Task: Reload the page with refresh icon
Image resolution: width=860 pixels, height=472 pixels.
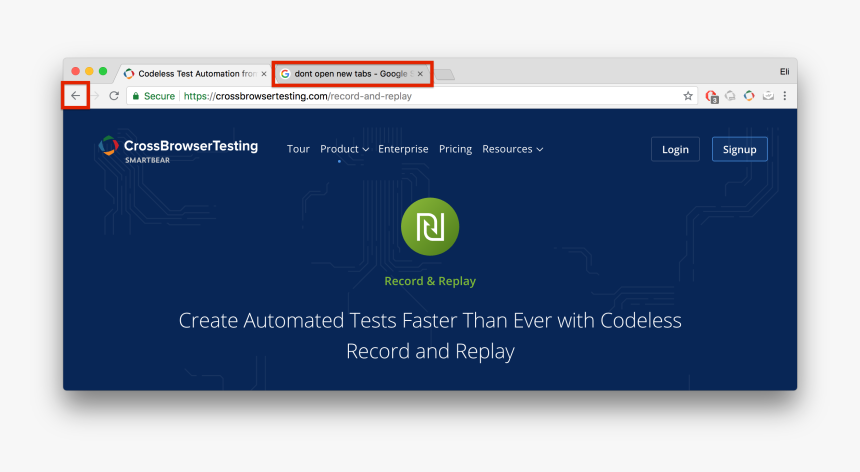Action: pos(114,96)
